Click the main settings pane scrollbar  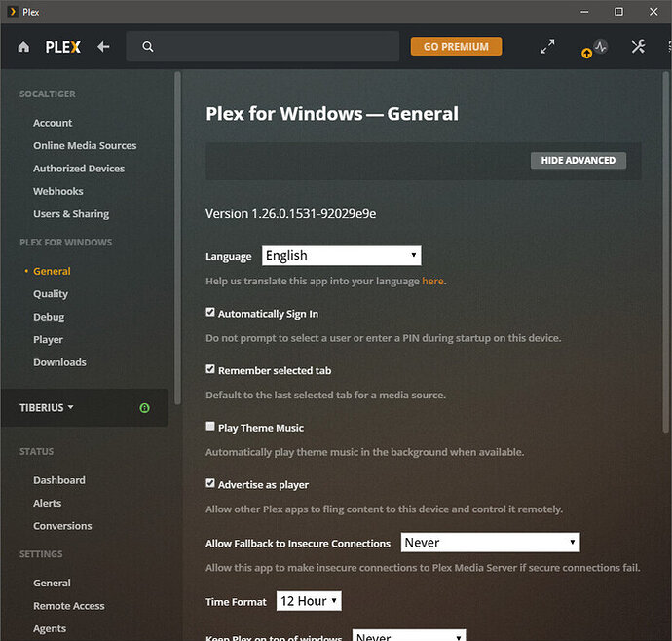[665, 252]
